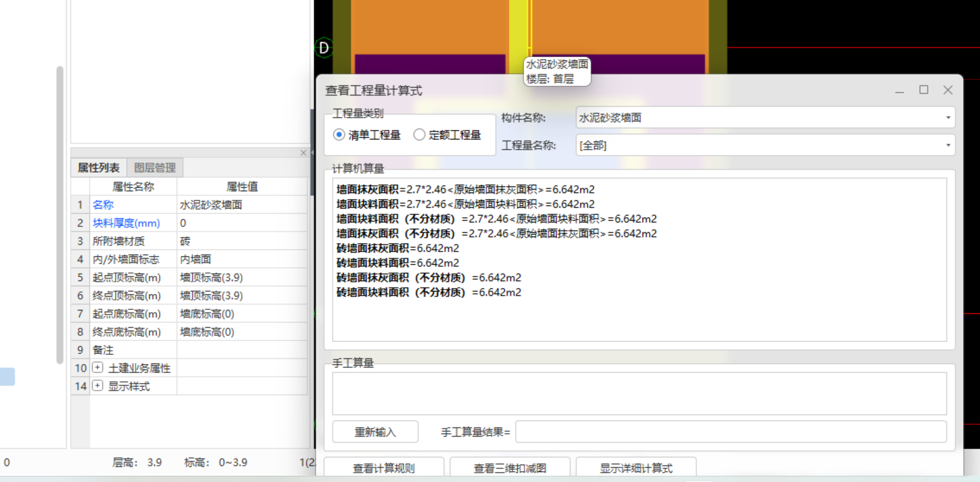This screenshot has height=482, width=980.
Task: Click the left panel vertical scrollbar
Action: coord(59,215)
